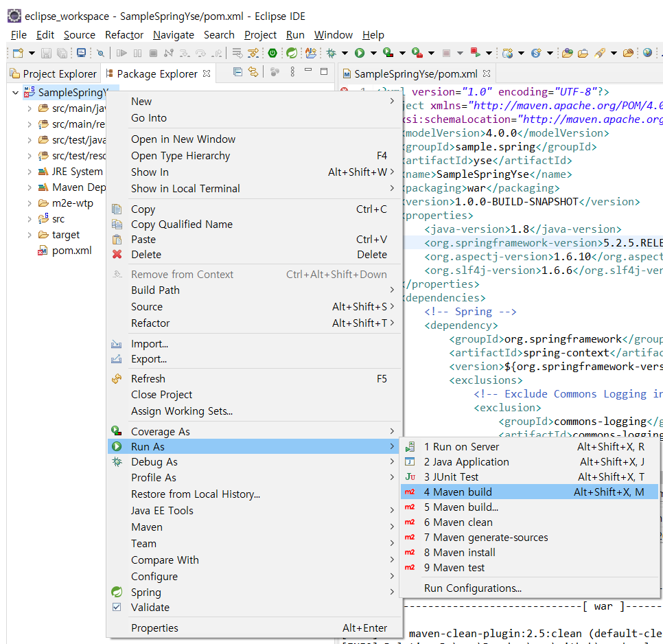Open Debug As submenu

pos(254,462)
